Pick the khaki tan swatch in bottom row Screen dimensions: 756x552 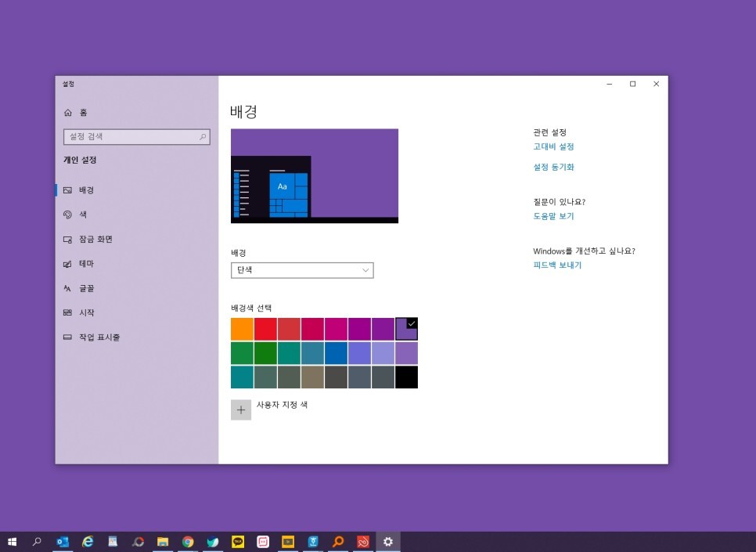tap(312, 377)
